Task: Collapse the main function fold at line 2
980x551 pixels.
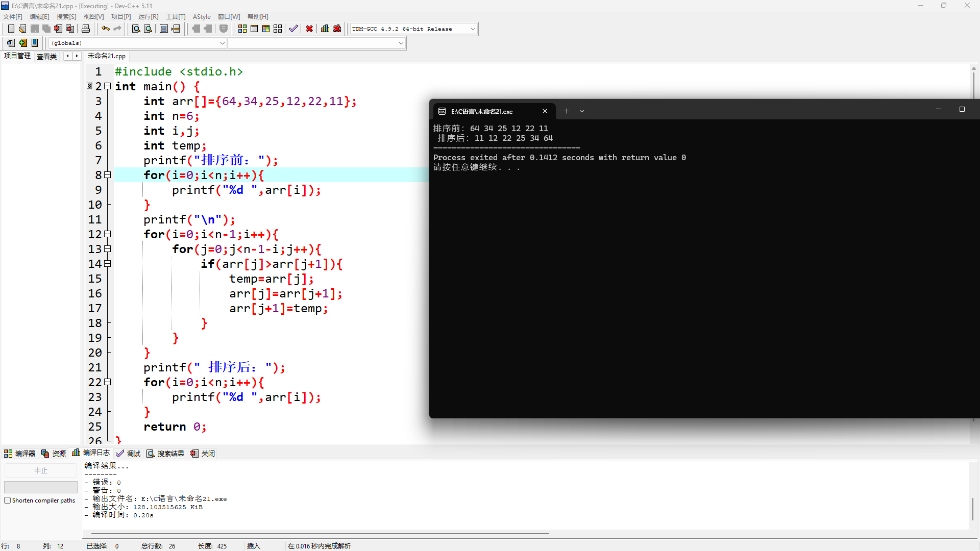Action: click(108, 86)
